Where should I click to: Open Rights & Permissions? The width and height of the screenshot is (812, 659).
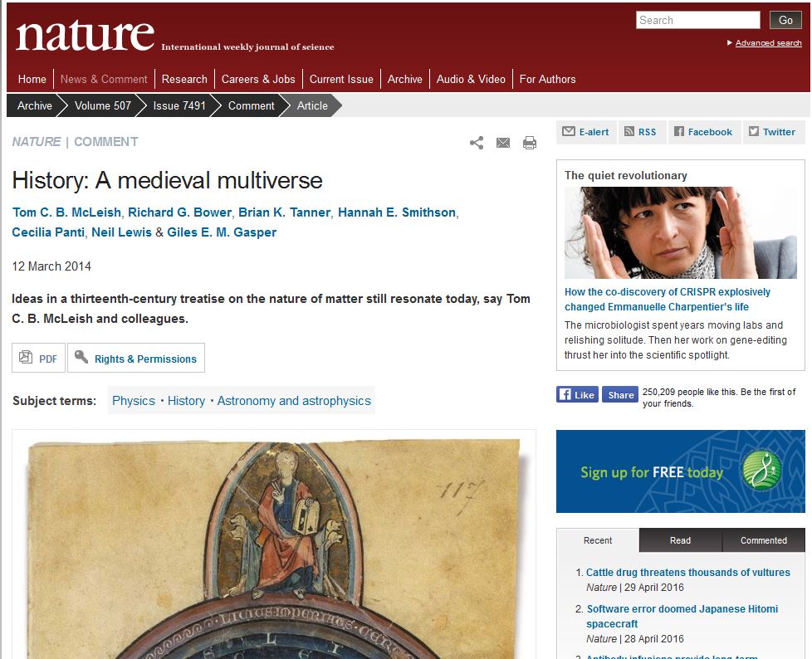click(x=136, y=359)
